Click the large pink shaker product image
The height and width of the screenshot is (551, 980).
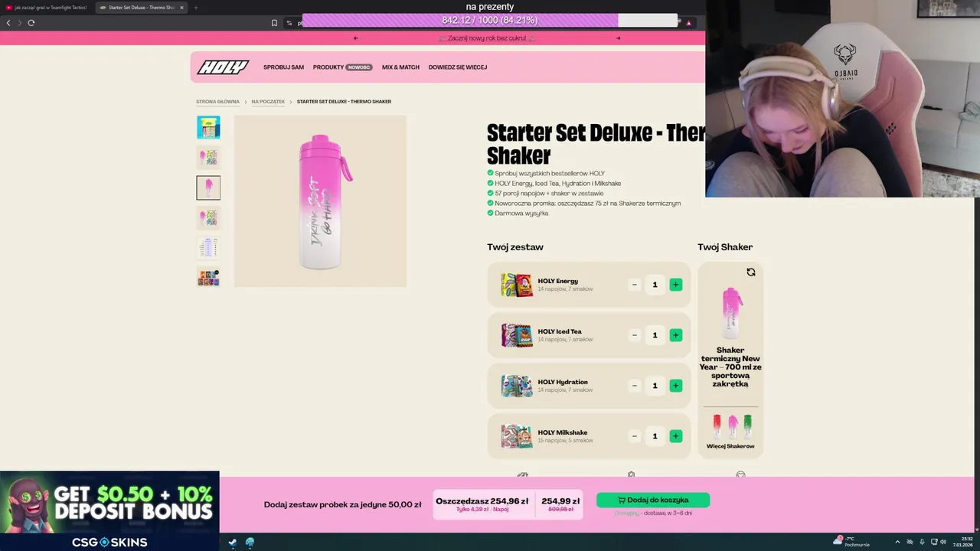point(320,201)
